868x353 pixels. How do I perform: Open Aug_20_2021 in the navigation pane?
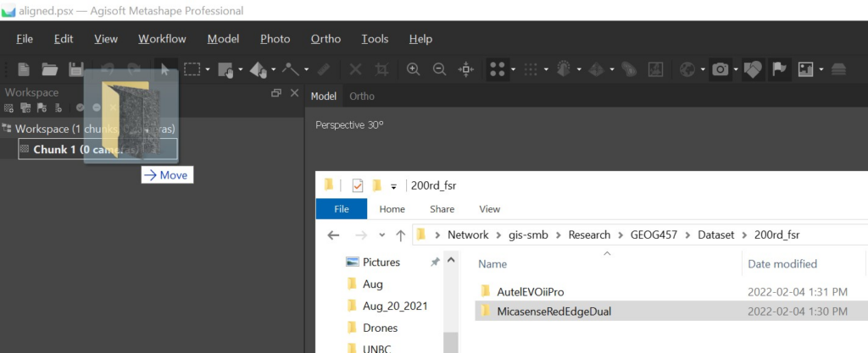point(395,306)
